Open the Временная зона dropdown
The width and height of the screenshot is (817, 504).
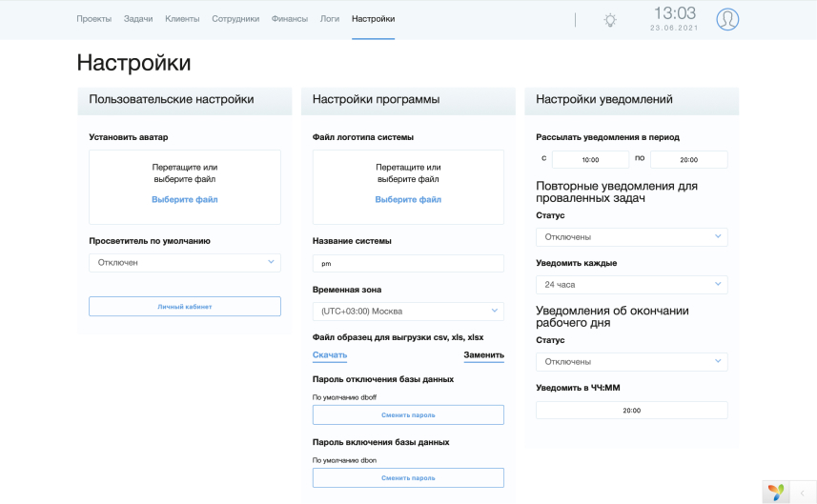pyautogui.click(x=408, y=312)
